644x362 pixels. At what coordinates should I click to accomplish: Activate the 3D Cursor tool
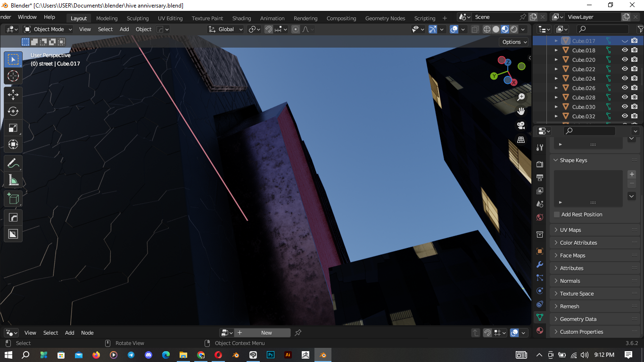pyautogui.click(x=13, y=76)
